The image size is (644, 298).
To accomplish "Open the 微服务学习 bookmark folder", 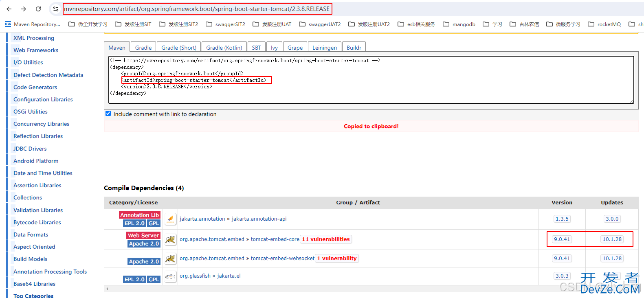I will coord(563,24).
